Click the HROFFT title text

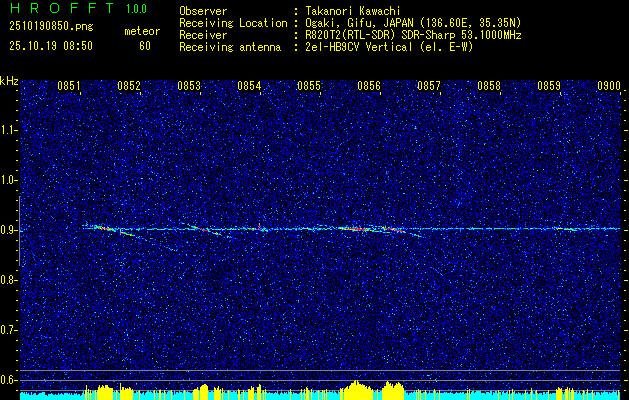click(61, 8)
